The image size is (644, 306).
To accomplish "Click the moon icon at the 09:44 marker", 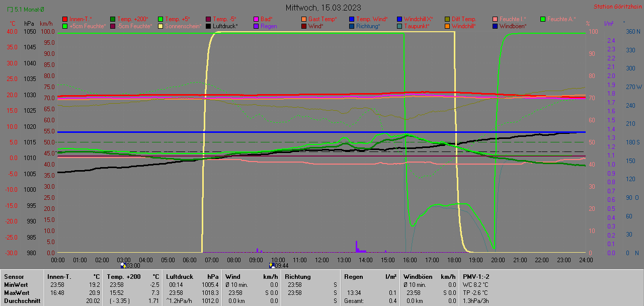I will pos(272,265).
